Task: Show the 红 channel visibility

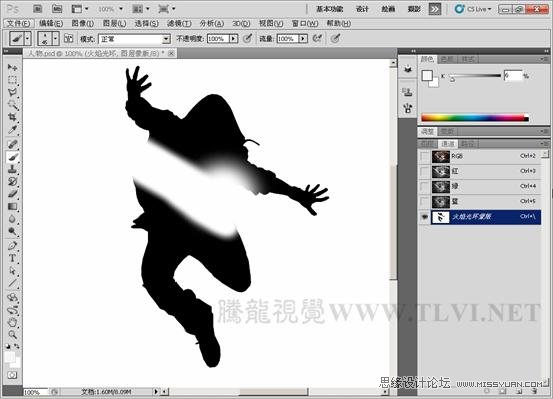Action: (425, 171)
